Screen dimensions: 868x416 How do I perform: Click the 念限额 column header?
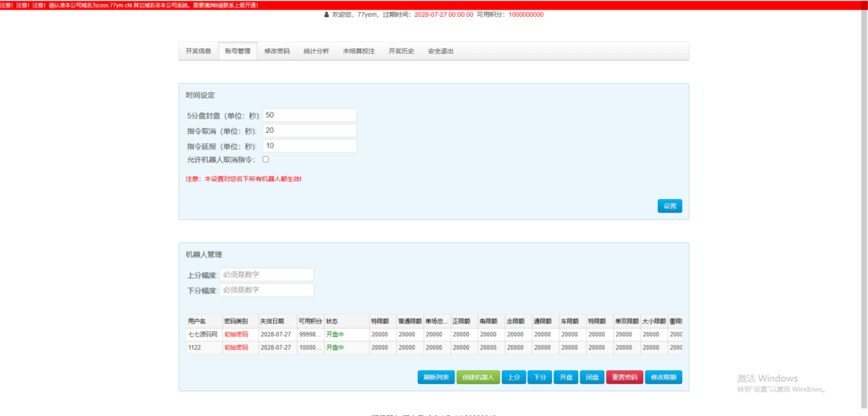click(x=518, y=321)
